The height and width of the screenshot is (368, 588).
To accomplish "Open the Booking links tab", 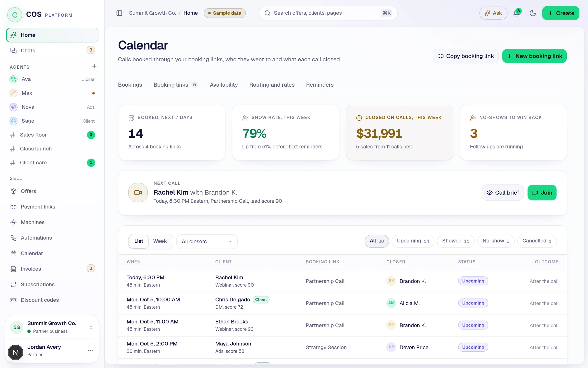I will pos(176,85).
